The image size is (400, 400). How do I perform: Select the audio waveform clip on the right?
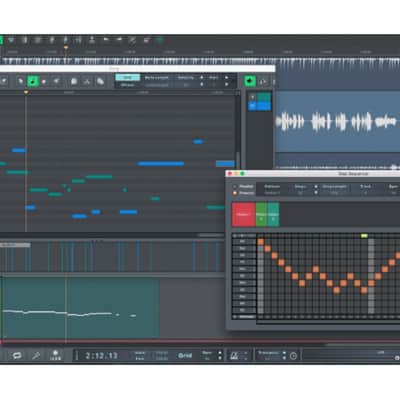(x=337, y=122)
